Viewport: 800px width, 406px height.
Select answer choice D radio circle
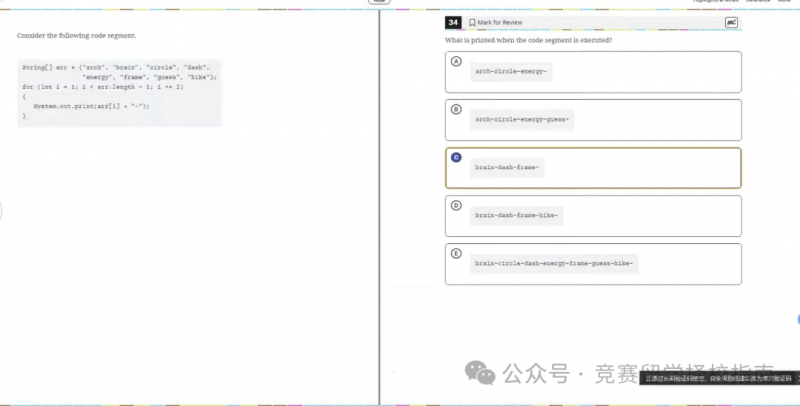click(456, 205)
